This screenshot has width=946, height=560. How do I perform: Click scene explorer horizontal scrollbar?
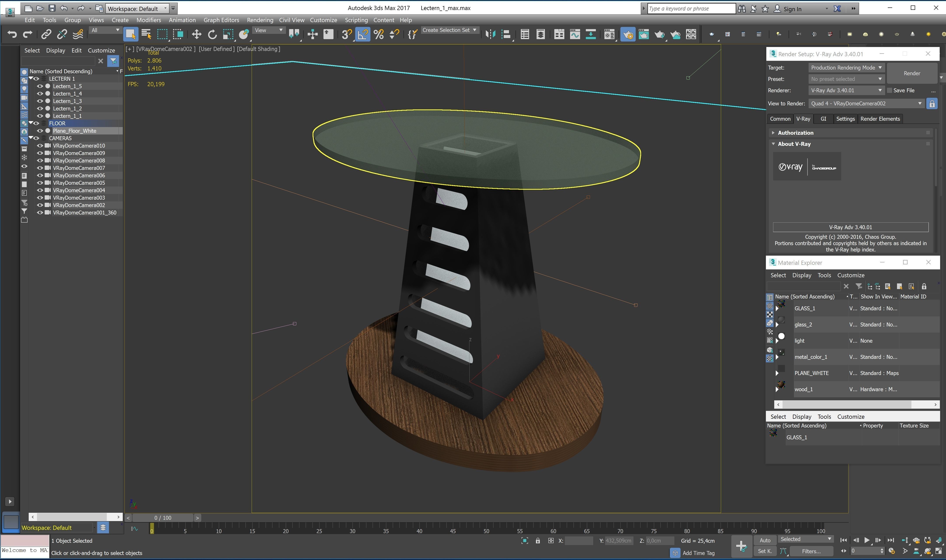tap(72, 517)
